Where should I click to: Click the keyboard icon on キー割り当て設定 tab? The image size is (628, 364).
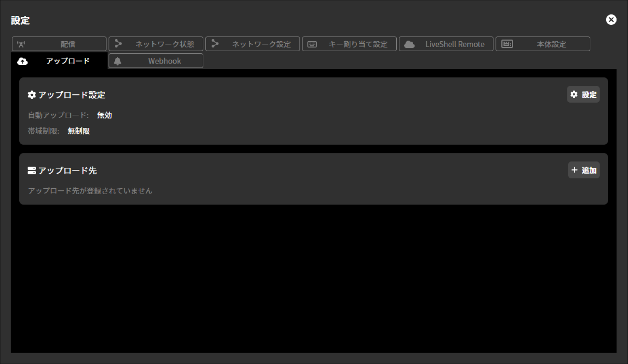click(312, 44)
